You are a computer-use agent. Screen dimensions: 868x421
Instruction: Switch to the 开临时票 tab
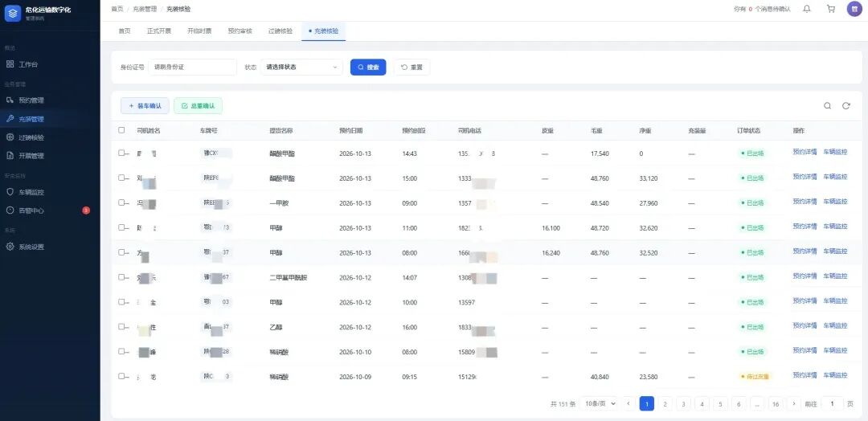pyautogui.click(x=199, y=31)
